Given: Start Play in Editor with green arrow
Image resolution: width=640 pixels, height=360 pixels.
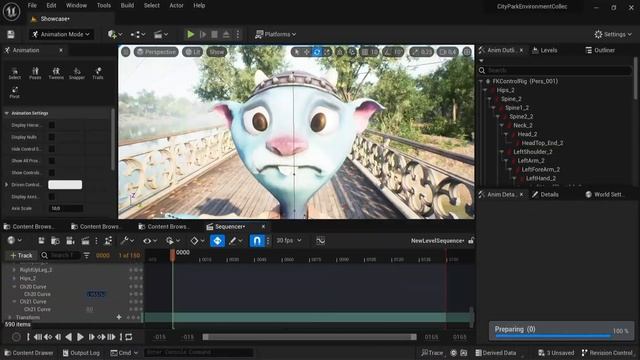Looking at the screenshot, I should (x=190, y=34).
